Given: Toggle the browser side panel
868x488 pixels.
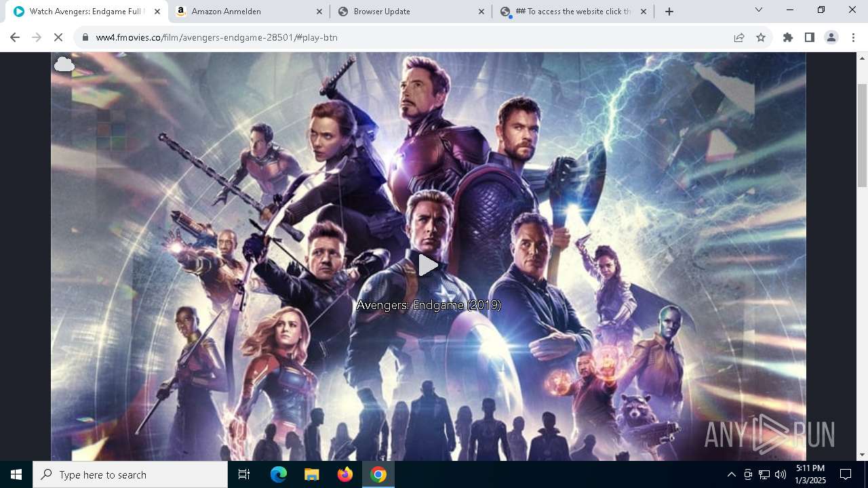Looking at the screenshot, I should [x=810, y=37].
